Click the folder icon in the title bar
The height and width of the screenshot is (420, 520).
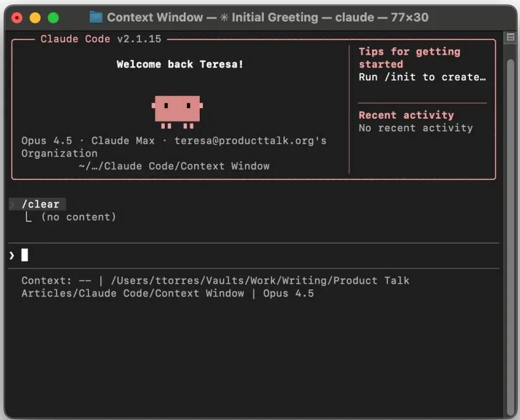(96, 17)
